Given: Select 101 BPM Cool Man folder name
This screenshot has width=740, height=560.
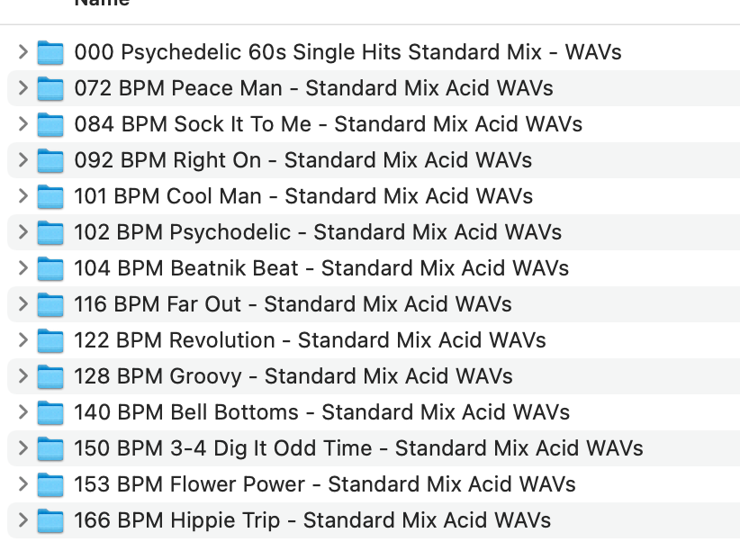Looking at the screenshot, I should pos(302,196).
